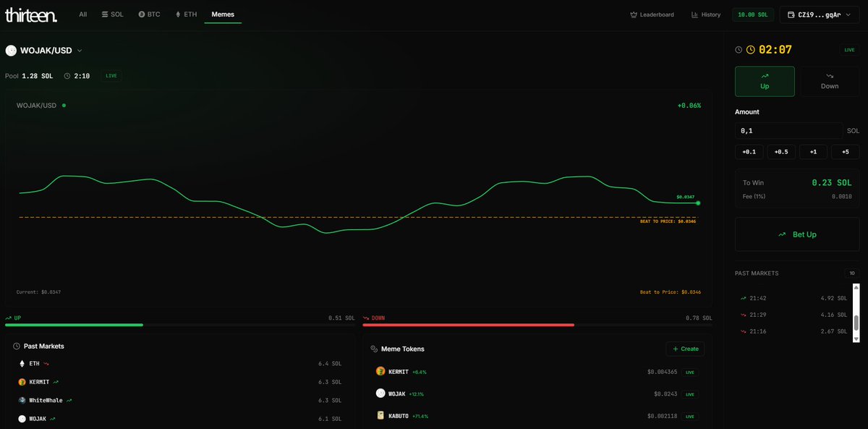
Task: Select the 21:29 past market row
Action: (793, 314)
